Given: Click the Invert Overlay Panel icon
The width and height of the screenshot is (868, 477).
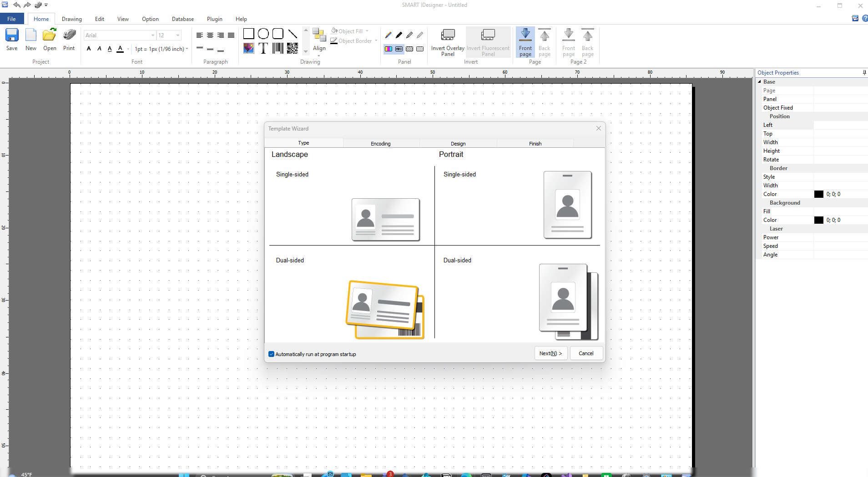Looking at the screenshot, I should (x=448, y=35).
